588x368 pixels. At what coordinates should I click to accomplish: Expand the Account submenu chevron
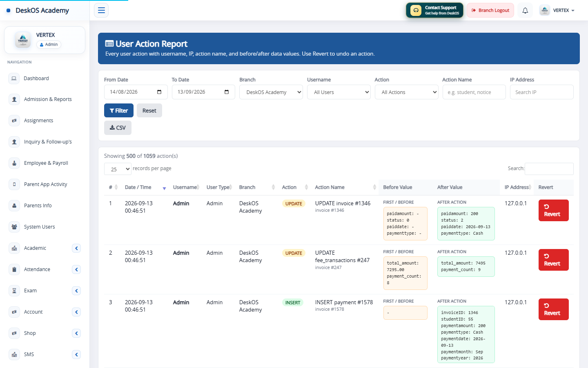[76, 312]
